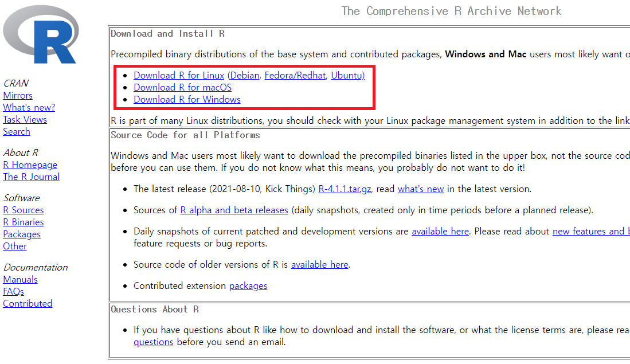The width and height of the screenshot is (630, 364).
Task: Open Contributed extension packages link
Action: pyautogui.click(x=248, y=286)
